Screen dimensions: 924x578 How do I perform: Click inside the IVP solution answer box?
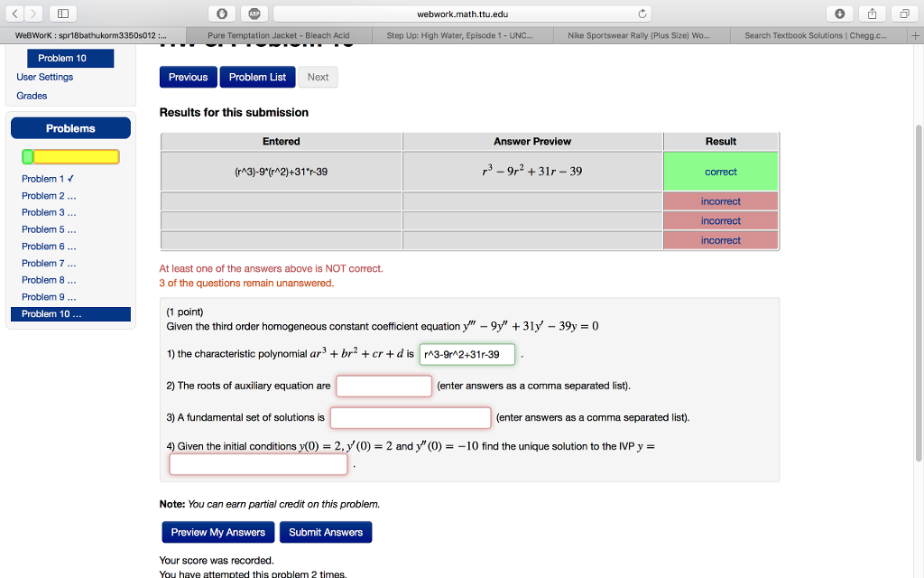click(x=257, y=463)
